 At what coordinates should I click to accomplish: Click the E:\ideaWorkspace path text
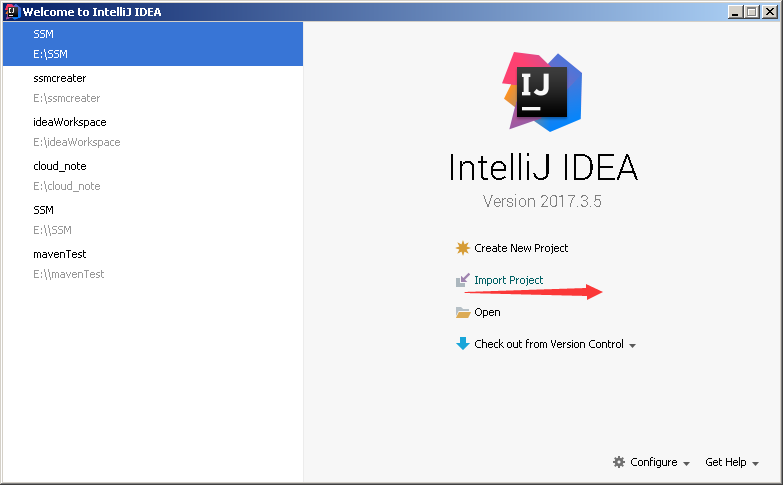coord(76,142)
